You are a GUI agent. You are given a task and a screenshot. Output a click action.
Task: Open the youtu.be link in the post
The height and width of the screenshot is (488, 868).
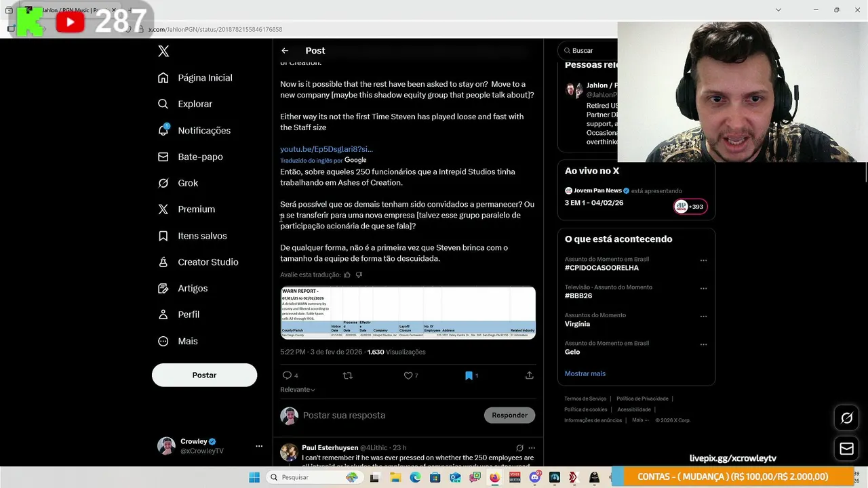[x=326, y=149]
